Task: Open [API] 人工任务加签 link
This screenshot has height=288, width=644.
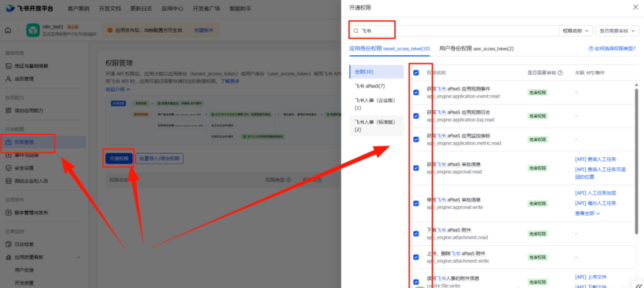Action: click(x=595, y=193)
